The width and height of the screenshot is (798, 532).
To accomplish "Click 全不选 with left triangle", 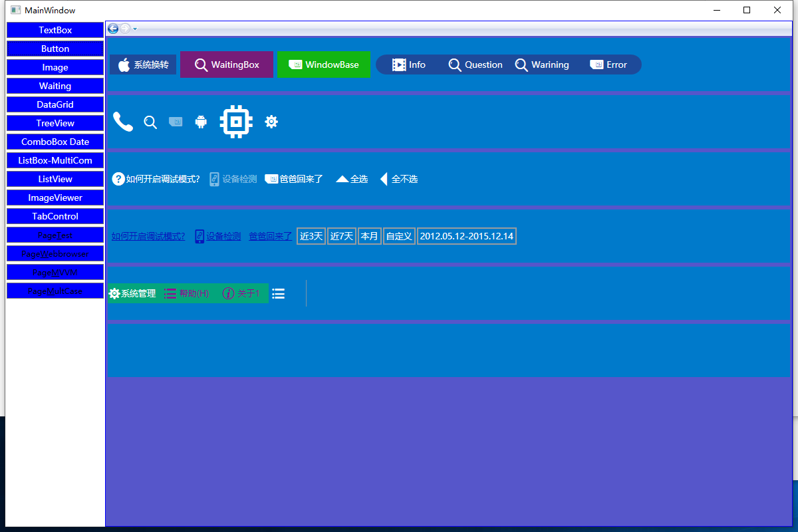I will click(398, 179).
